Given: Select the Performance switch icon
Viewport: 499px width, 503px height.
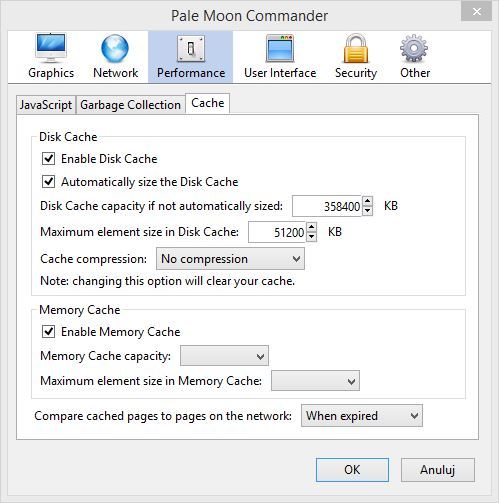Looking at the screenshot, I should pyautogui.click(x=191, y=49).
